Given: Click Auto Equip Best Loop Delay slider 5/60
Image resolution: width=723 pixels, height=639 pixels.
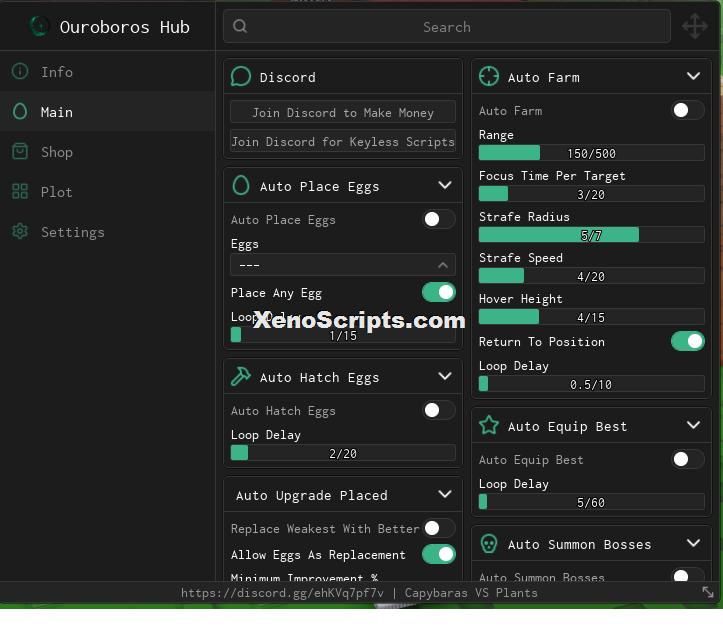Looking at the screenshot, I should [592, 502].
